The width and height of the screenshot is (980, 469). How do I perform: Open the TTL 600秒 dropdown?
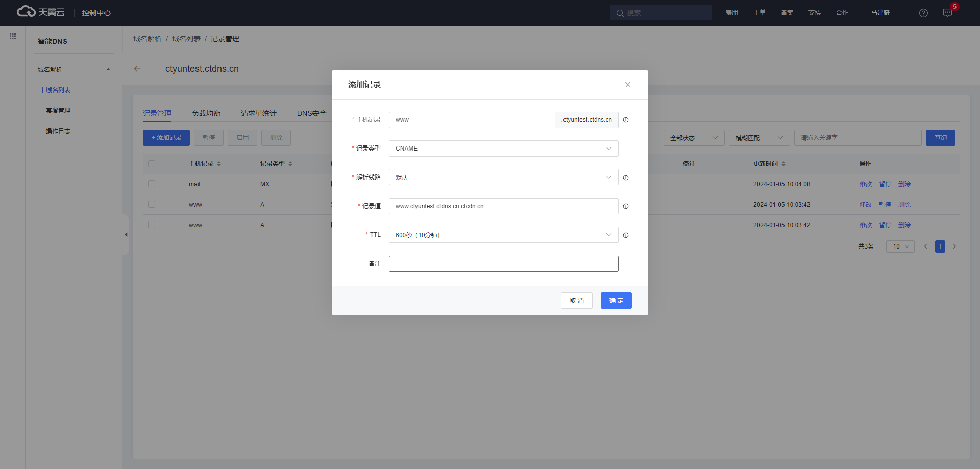tap(503, 235)
